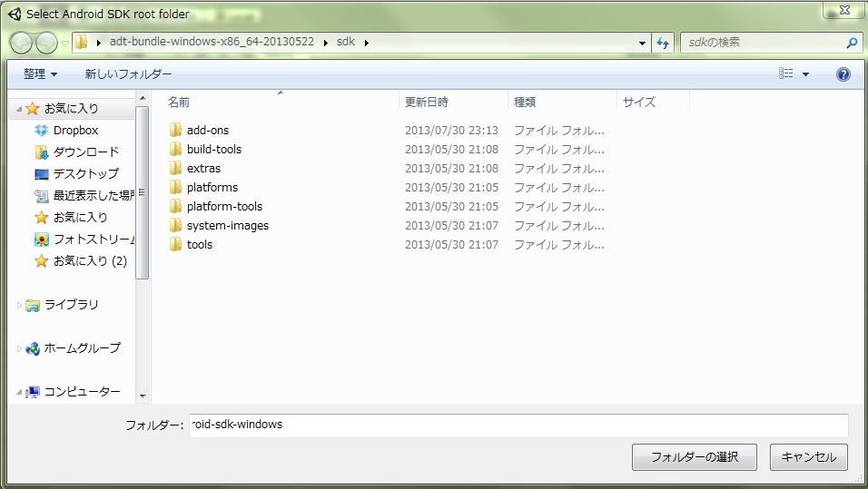Click the platforms folder icon
868x489 pixels.
(175, 187)
